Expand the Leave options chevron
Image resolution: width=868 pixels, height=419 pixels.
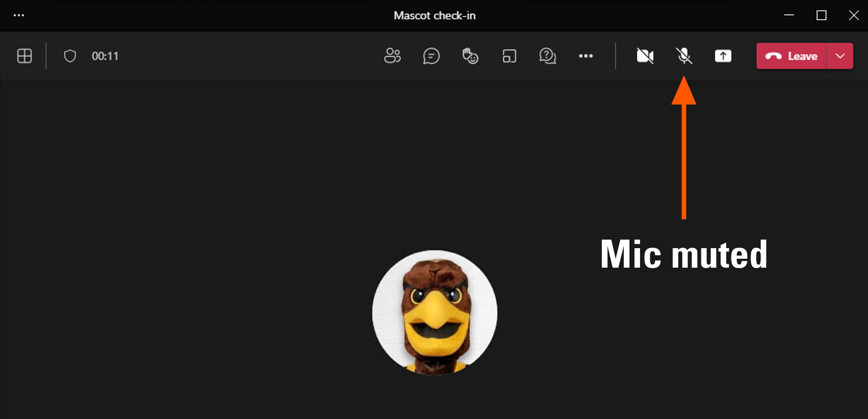[x=840, y=56]
